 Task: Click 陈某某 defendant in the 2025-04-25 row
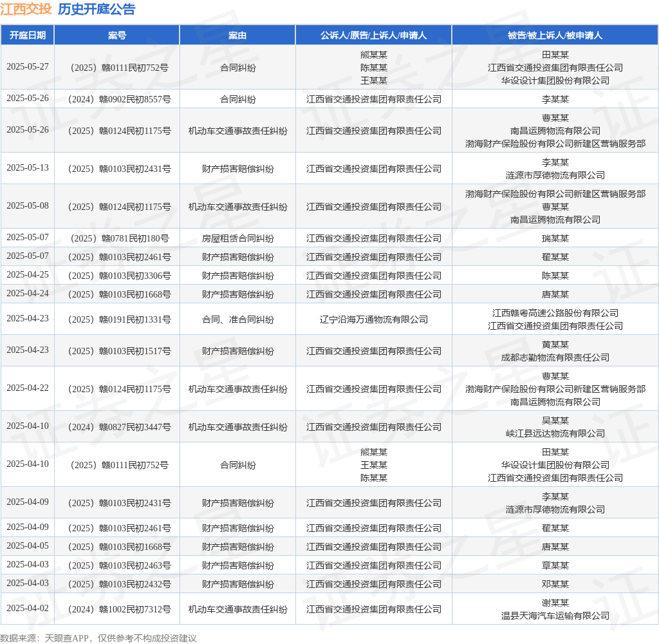(x=555, y=276)
